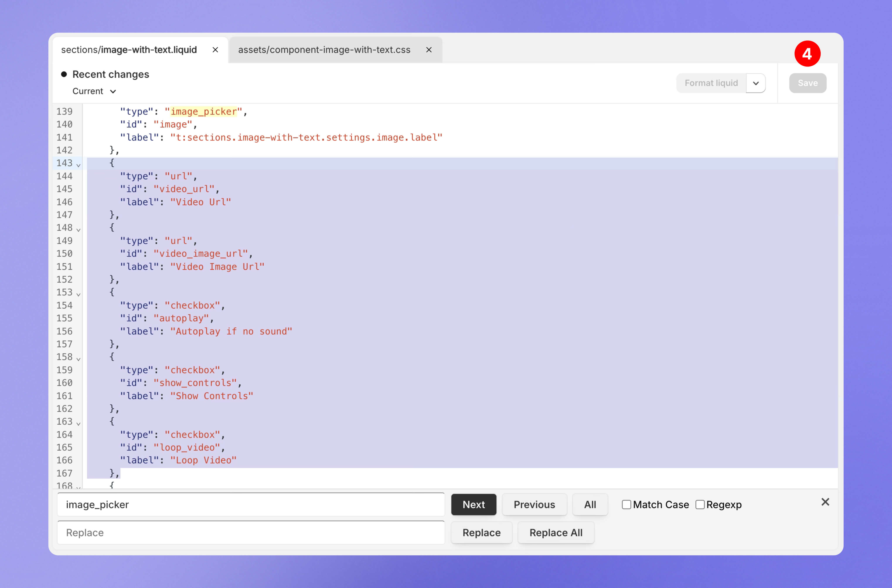Viewport: 892px width, 588px height.
Task: Click the search field containing image_picker
Action: 251,505
